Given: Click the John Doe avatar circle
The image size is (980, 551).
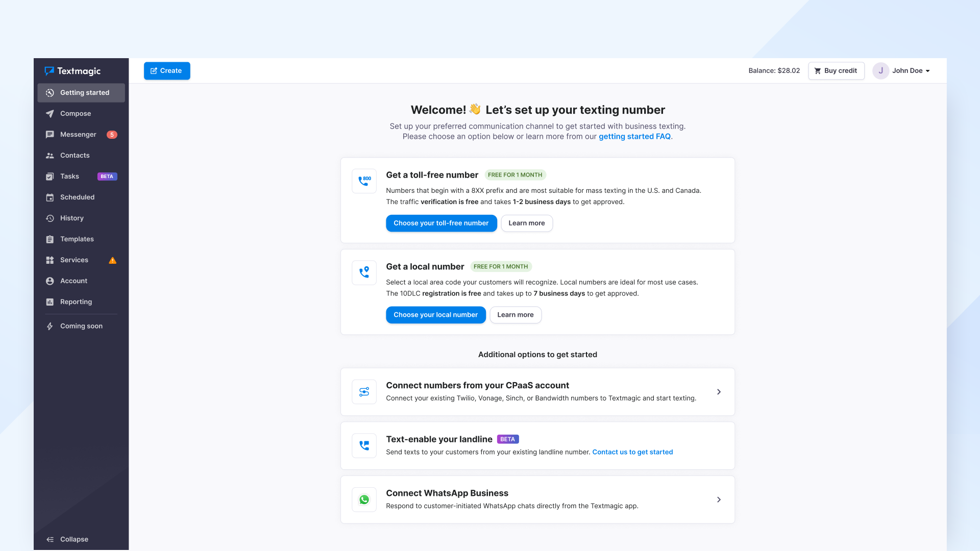Looking at the screenshot, I should [880, 71].
